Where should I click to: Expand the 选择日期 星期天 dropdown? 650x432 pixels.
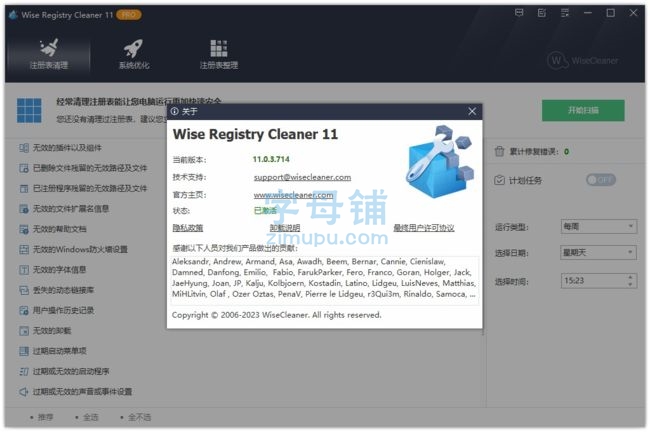[x=599, y=252]
